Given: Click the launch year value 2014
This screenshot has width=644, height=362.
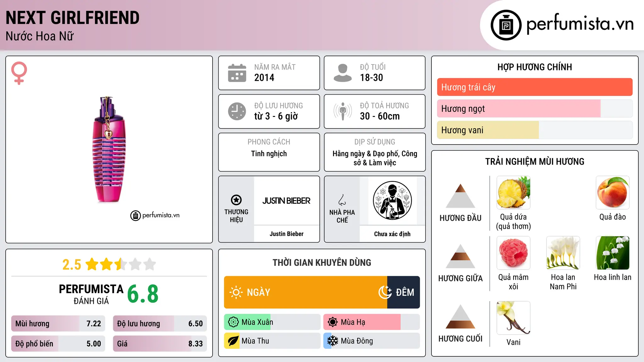Looking at the screenshot, I should click(x=264, y=78).
